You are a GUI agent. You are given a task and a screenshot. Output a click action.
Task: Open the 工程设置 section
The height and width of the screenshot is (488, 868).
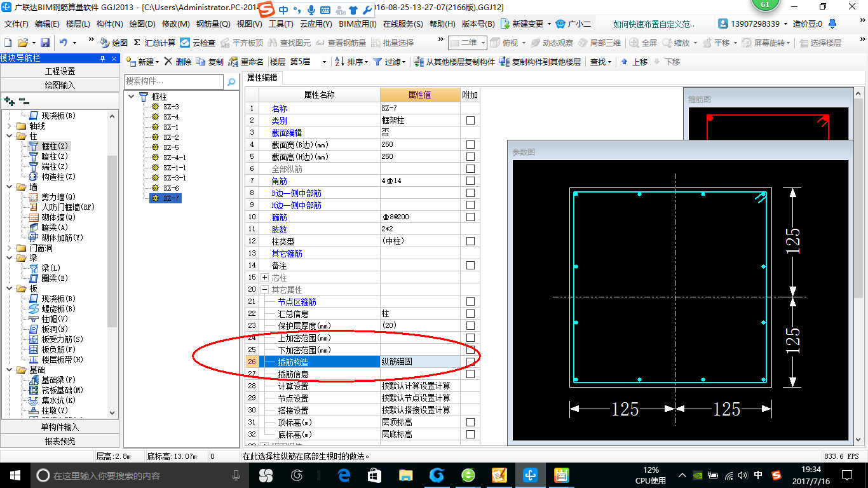[x=60, y=71]
